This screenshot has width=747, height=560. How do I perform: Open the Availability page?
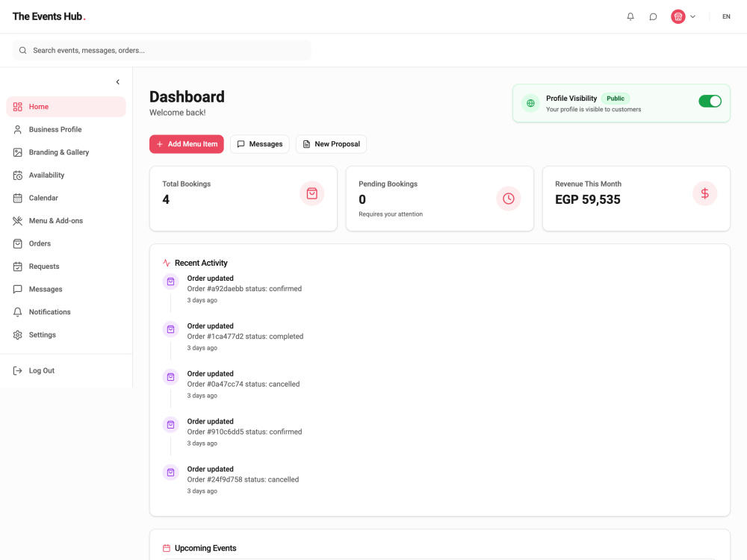coord(66,175)
